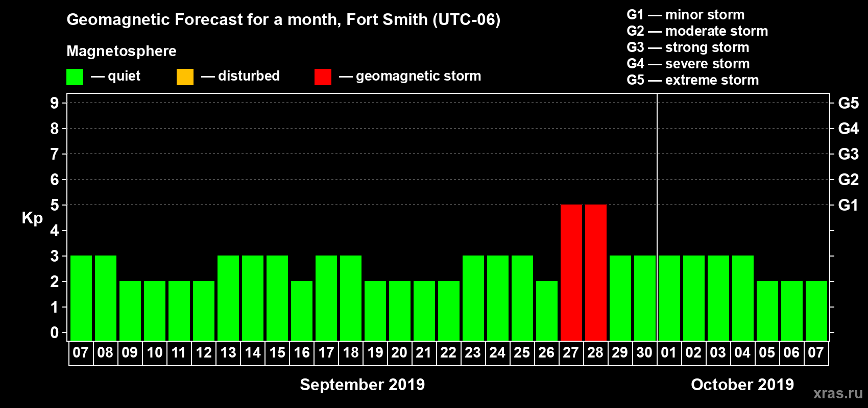
Task: Click the green bar for September 18
Action: pos(351,298)
